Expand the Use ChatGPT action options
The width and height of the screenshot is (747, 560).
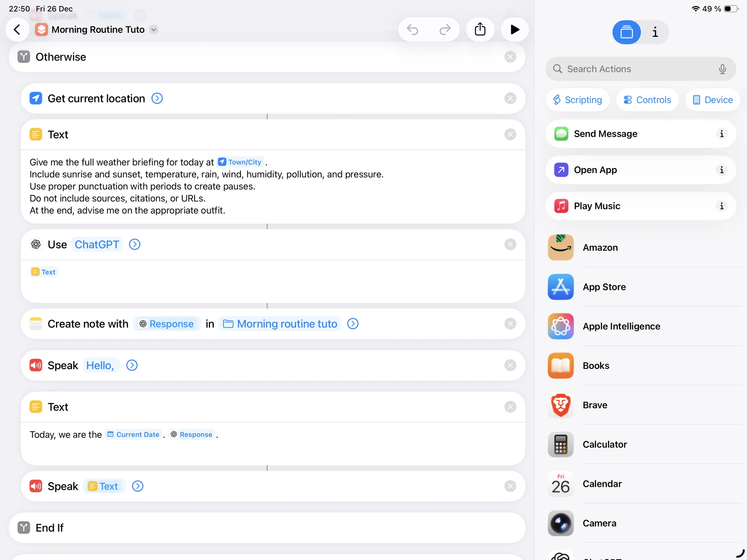click(x=134, y=244)
